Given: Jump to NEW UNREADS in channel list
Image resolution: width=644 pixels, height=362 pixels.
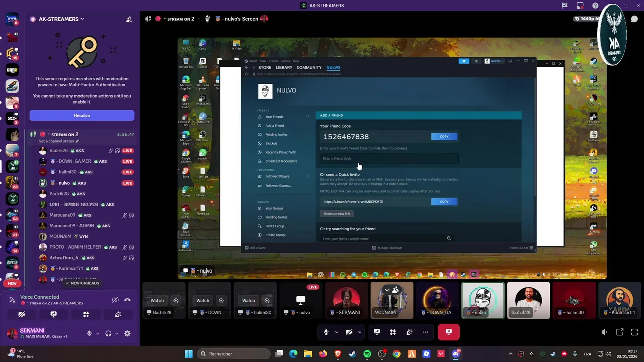Looking at the screenshot, I should tap(82, 283).
